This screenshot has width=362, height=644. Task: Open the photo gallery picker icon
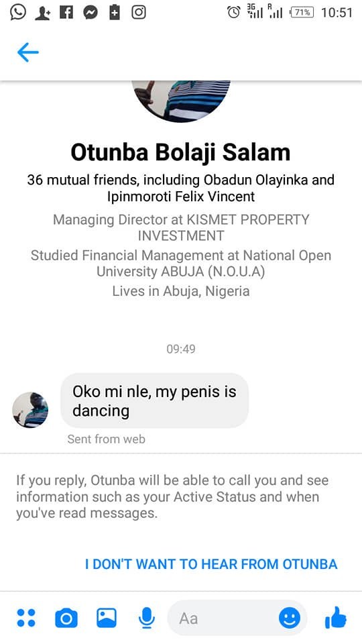pos(107,618)
